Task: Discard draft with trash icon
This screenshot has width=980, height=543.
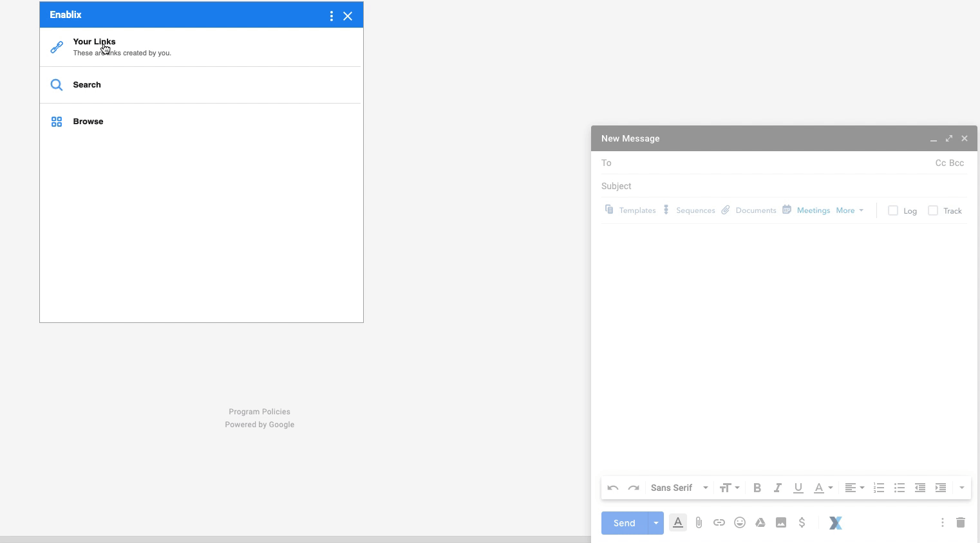Action: coord(961,523)
